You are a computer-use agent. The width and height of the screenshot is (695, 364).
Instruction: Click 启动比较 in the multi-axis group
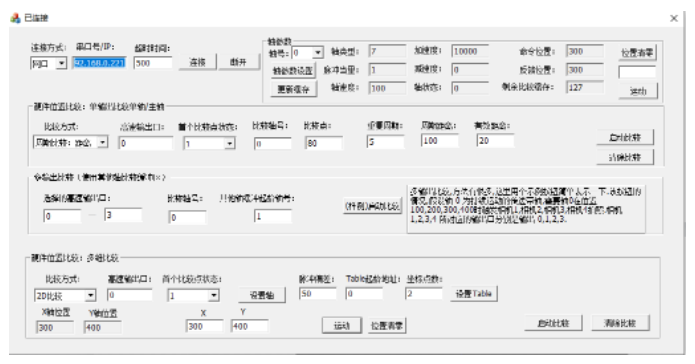pos(553,323)
